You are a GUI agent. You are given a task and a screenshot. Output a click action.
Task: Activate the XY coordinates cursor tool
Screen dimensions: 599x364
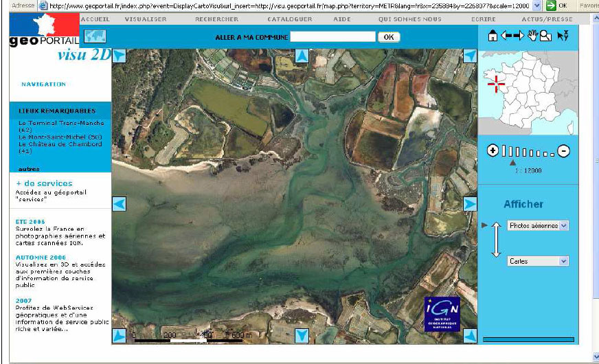point(563,36)
